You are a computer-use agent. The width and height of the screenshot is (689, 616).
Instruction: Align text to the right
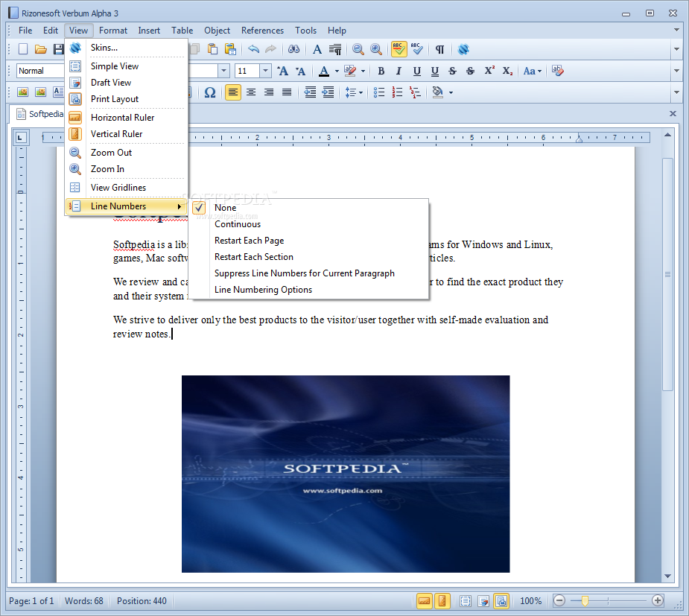pos(269,92)
